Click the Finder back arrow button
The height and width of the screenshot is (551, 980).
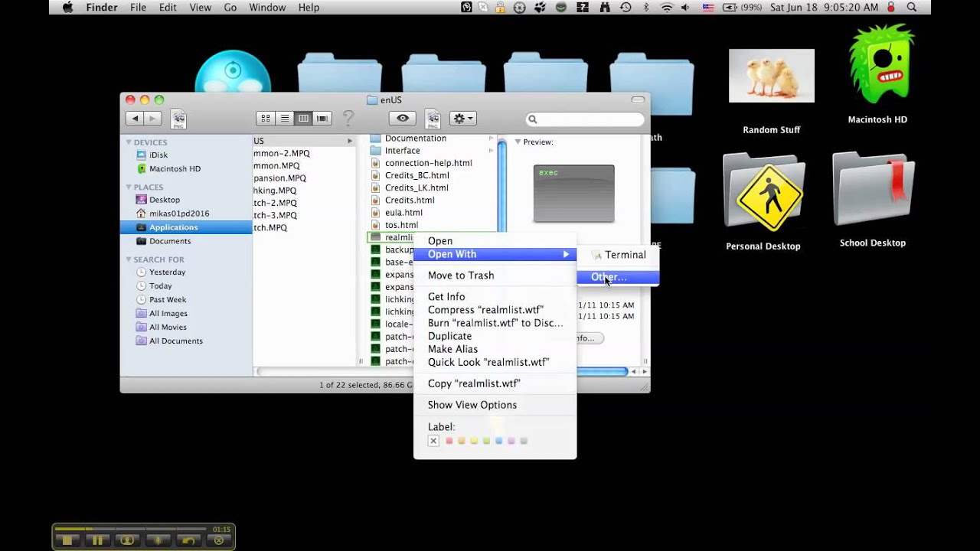[x=136, y=119]
